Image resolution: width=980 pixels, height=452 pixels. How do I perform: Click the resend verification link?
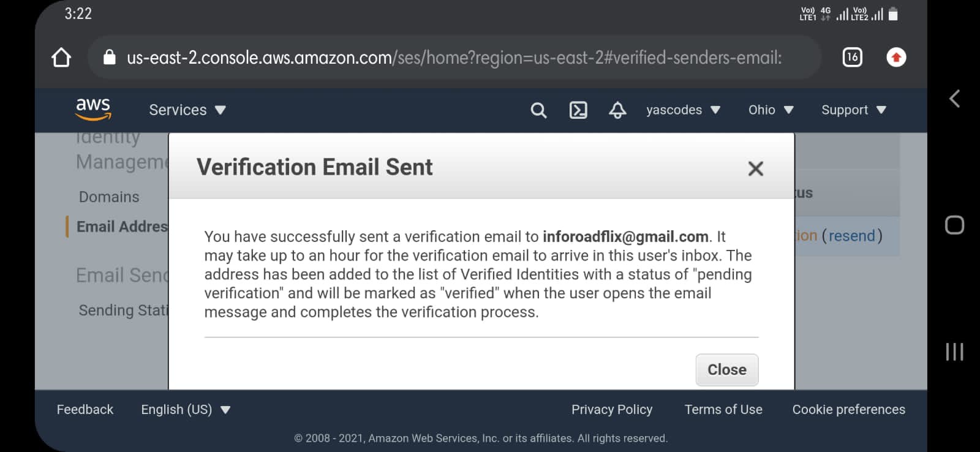(851, 236)
